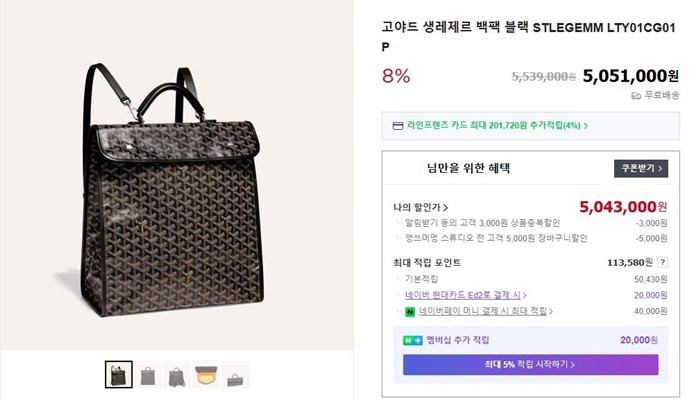Select the fourth yellow interior thumbnail

click(x=206, y=374)
